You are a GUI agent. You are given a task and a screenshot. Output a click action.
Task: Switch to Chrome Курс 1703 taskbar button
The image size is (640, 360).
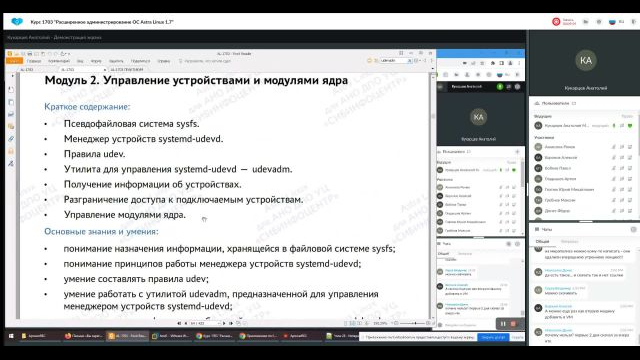coord(214,336)
